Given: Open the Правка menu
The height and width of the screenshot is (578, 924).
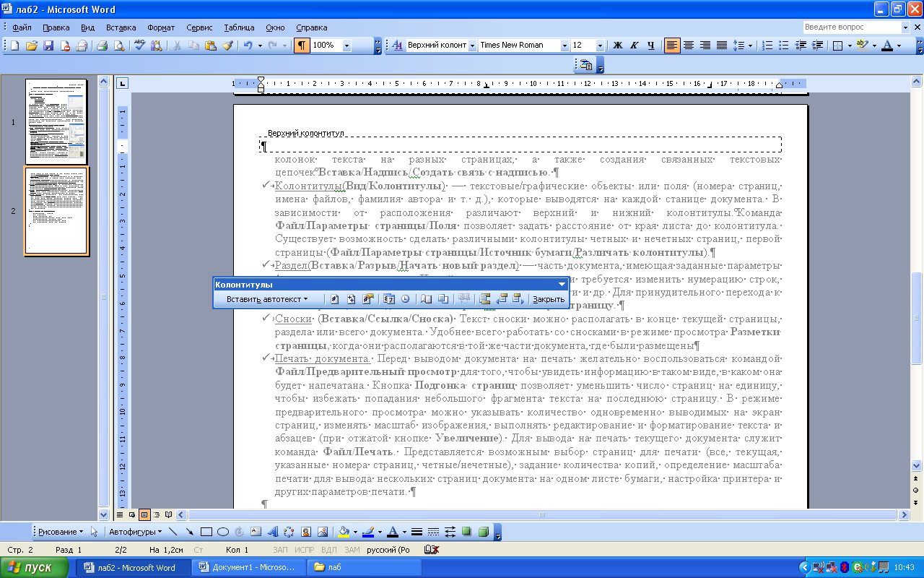Looking at the screenshot, I should click(56, 27).
